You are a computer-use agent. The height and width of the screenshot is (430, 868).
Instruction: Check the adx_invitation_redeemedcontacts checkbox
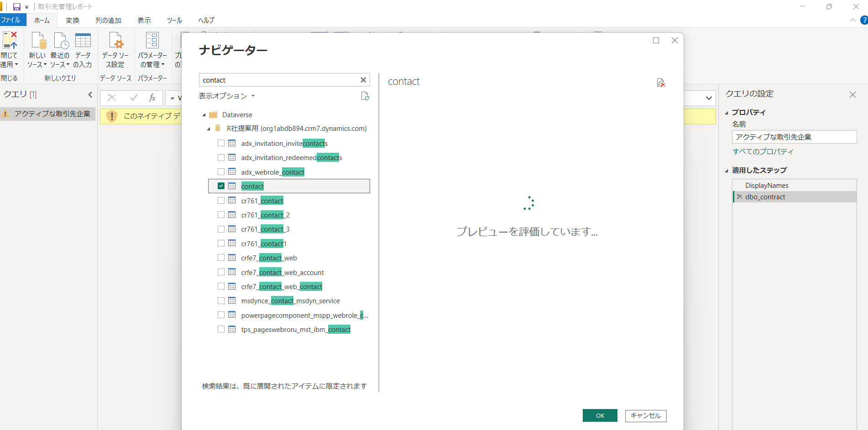[221, 157]
